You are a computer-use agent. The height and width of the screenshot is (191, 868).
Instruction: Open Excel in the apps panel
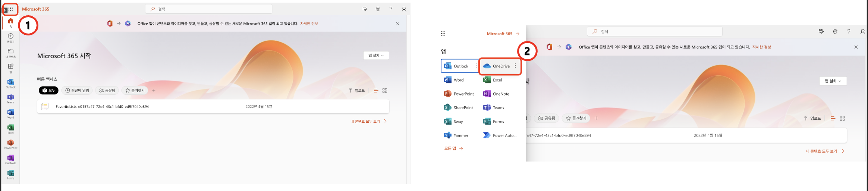[x=493, y=80]
